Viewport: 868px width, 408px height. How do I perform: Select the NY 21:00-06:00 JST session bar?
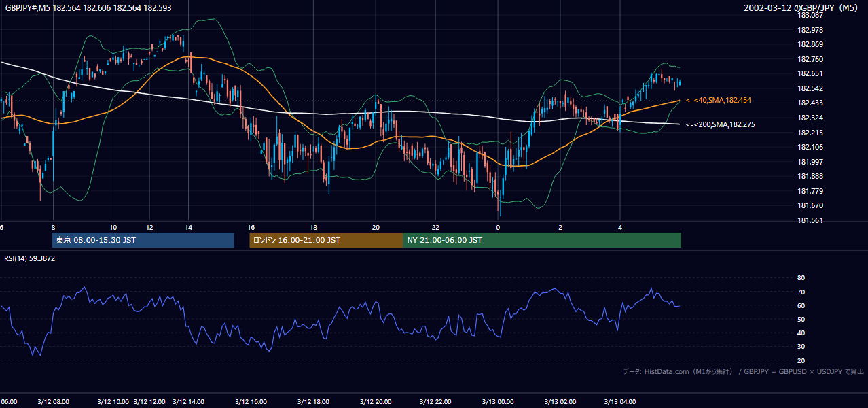tap(542, 240)
